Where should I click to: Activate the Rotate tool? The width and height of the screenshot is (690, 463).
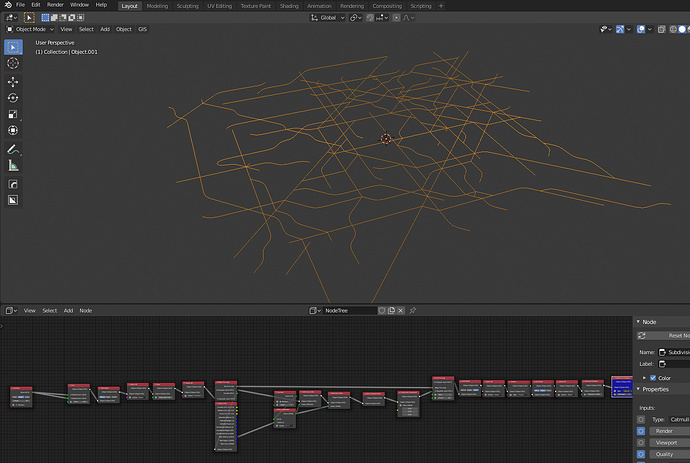click(13, 98)
